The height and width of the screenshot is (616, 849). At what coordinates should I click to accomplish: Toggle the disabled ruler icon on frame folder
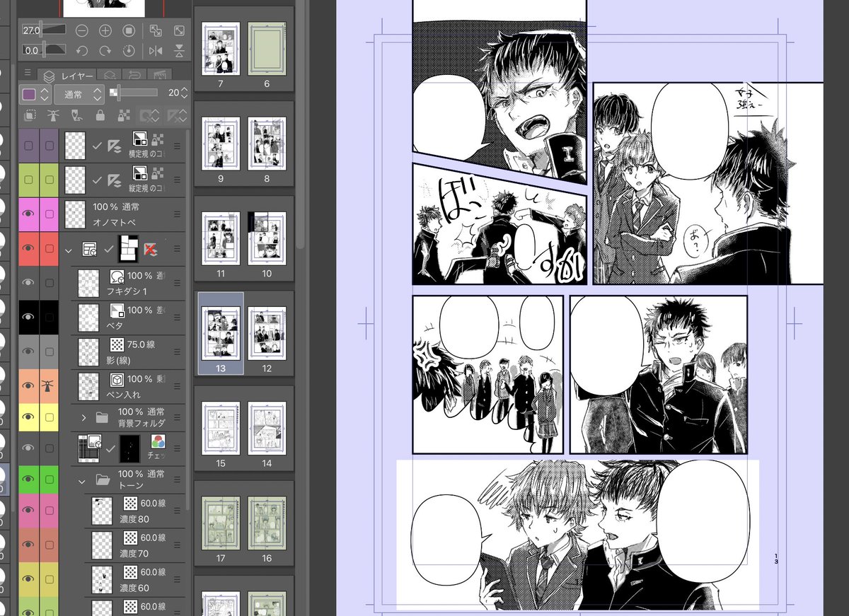(x=150, y=249)
